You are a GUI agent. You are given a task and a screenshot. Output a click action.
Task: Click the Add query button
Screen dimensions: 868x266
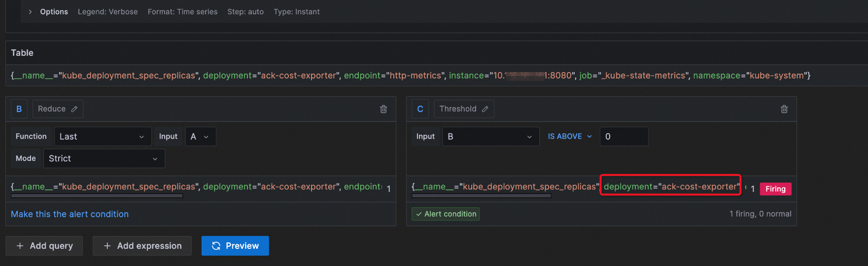click(x=44, y=246)
